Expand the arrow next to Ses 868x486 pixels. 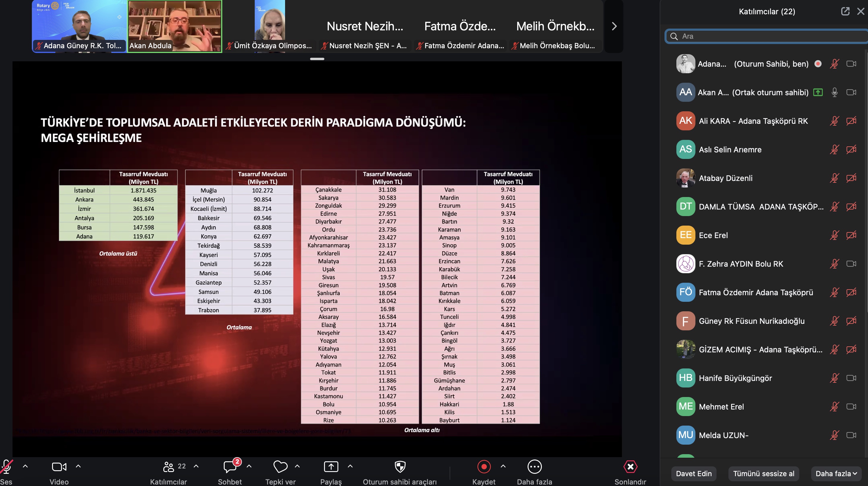(25, 466)
